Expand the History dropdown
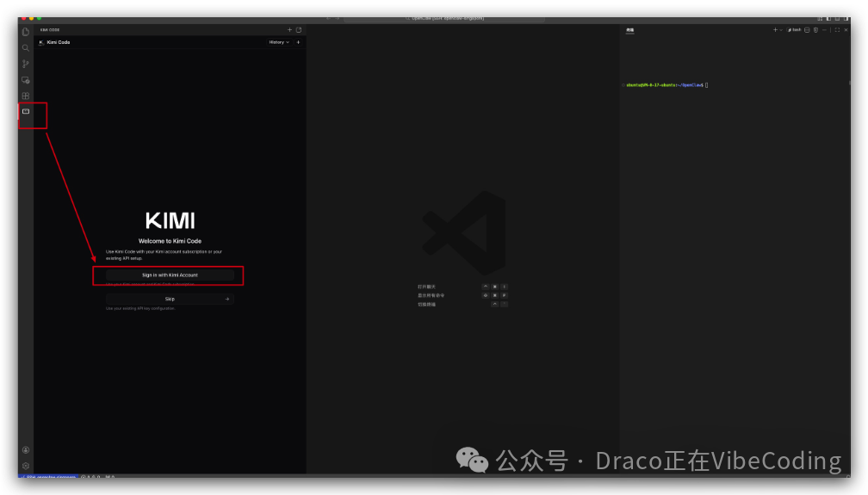Image resolution: width=868 pixels, height=495 pixels. [x=279, y=42]
